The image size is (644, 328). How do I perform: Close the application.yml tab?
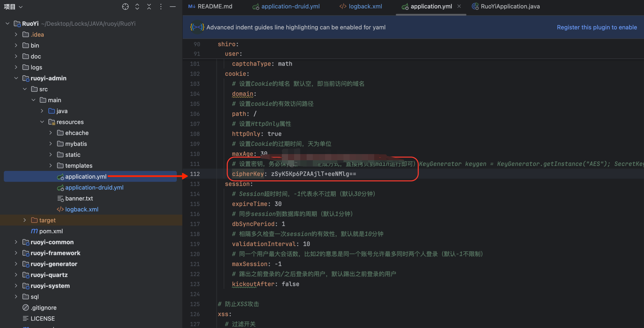(x=459, y=7)
